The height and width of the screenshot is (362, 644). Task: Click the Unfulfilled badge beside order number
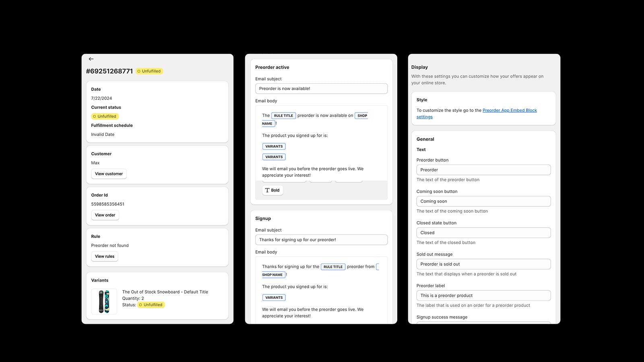click(x=149, y=71)
